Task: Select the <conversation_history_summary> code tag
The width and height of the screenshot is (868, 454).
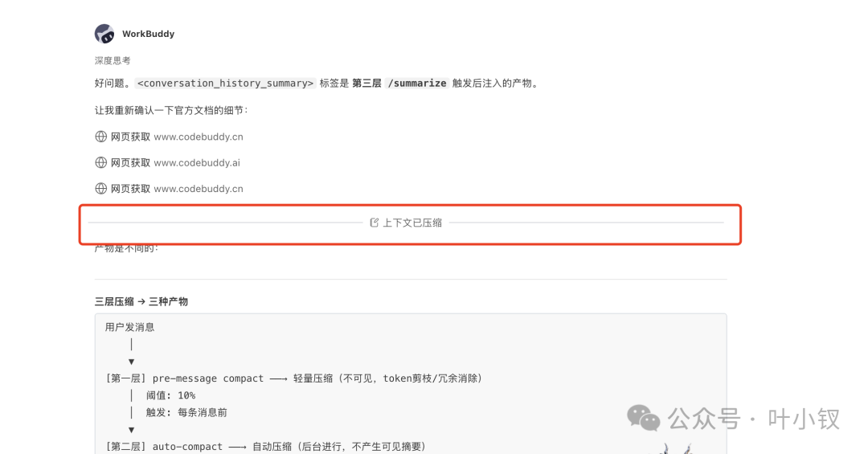Action: point(225,83)
